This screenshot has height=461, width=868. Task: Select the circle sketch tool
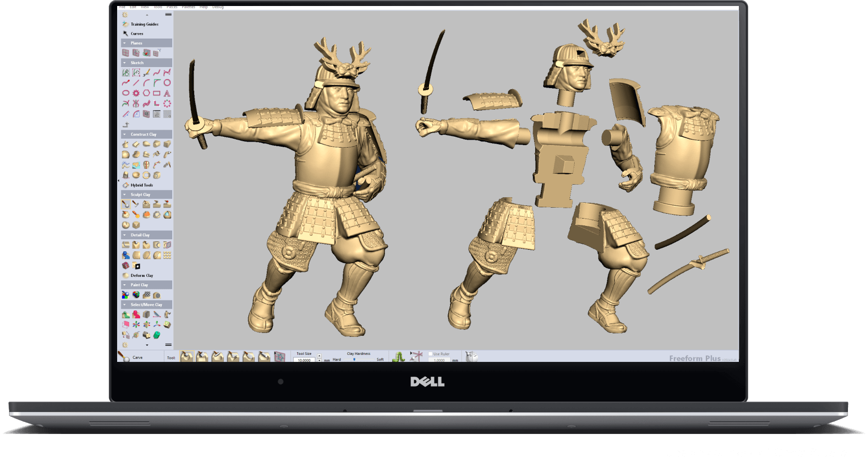(x=167, y=83)
